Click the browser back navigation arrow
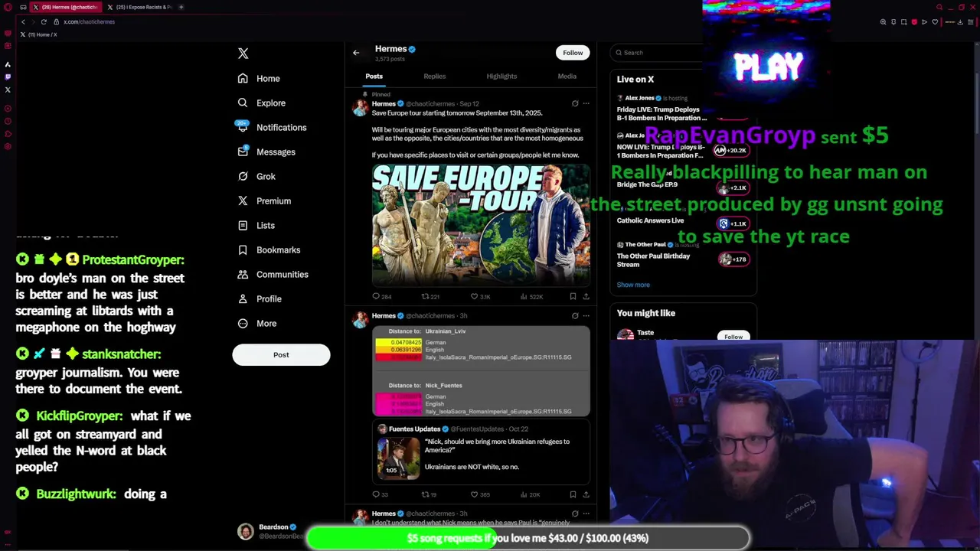The image size is (980, 551). click(23, 21)
